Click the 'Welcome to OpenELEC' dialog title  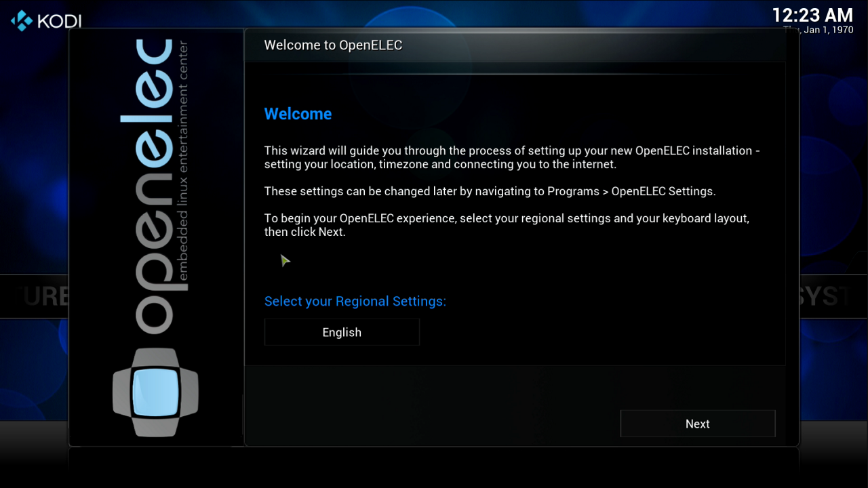[x=333, y=45]
